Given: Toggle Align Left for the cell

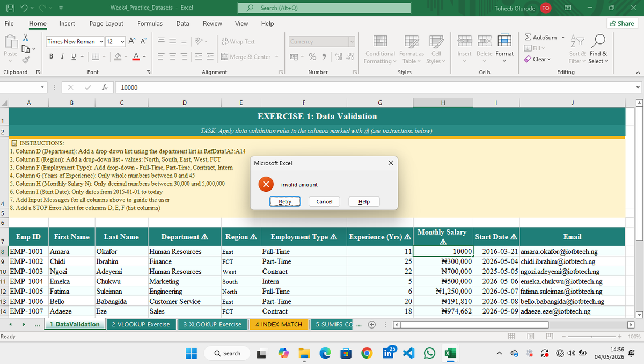Looking at the screenshot, I should pyautogui.click(x=160, y=56).
